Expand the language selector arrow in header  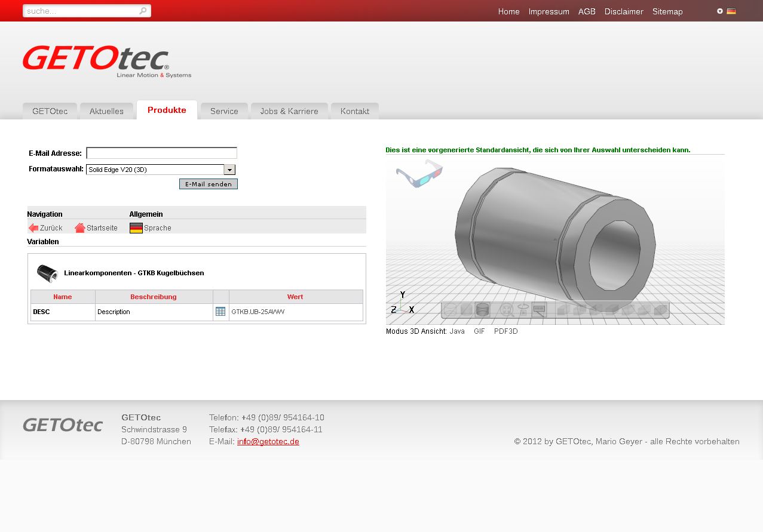pos(720,11)
